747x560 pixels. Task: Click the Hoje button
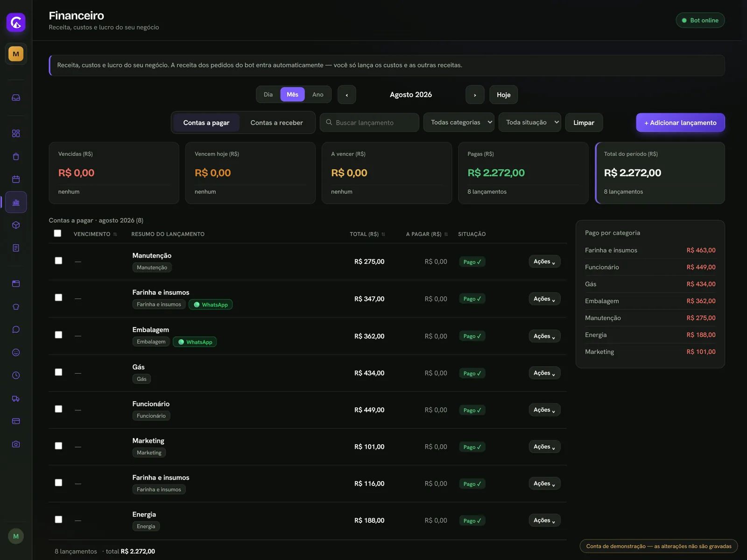point(504,95)
